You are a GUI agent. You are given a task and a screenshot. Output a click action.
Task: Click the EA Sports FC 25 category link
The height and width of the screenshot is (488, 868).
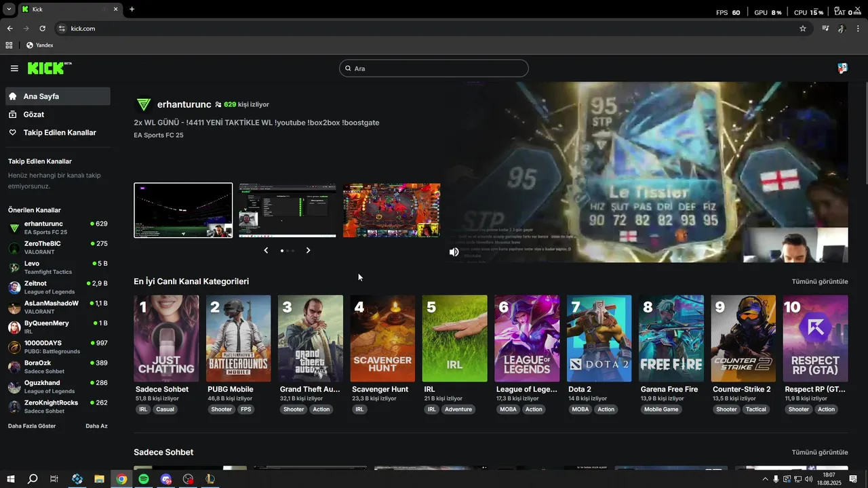click(x=159, y=135)
